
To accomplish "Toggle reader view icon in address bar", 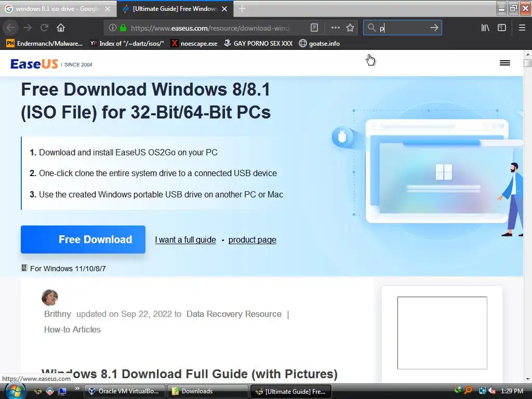I will (x=314, y=28).
